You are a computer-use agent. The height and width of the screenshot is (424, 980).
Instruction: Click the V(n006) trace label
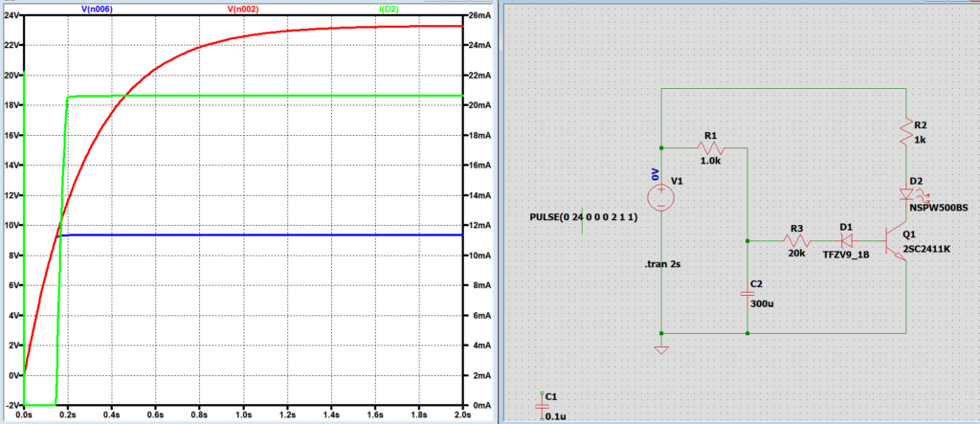pos(99,8)
